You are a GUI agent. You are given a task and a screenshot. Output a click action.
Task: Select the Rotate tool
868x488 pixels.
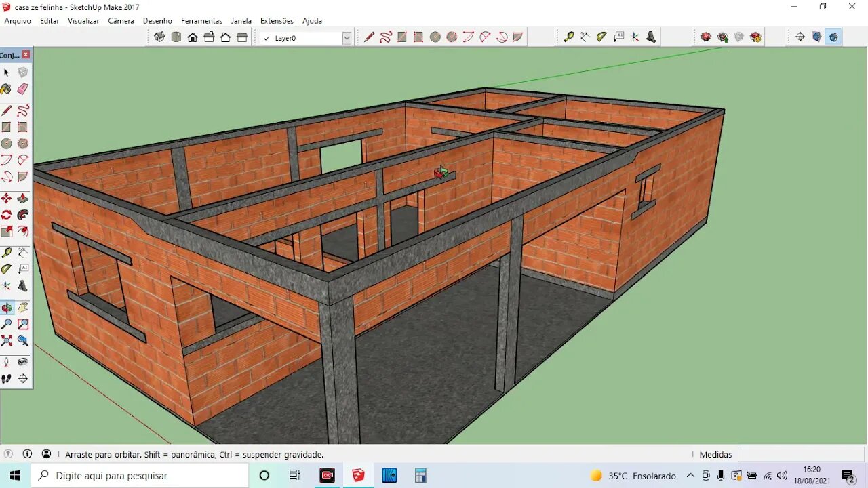[x=7, y=215]
